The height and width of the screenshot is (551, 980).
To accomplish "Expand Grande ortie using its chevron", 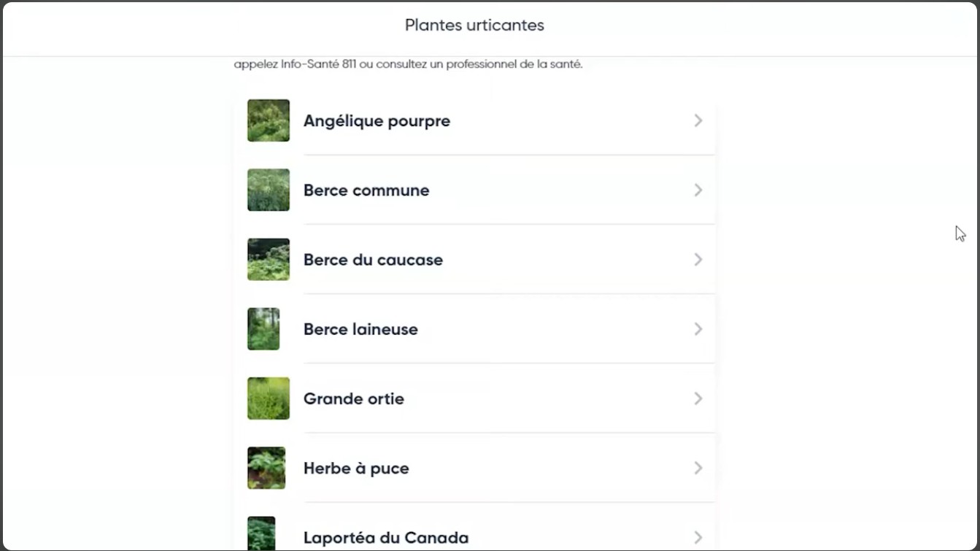I will 698,398.
